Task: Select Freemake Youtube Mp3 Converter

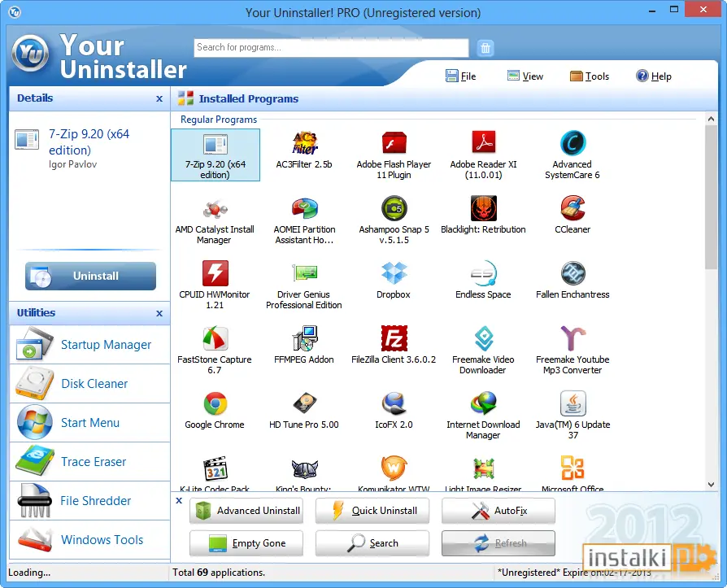Action: pos(572,351)
